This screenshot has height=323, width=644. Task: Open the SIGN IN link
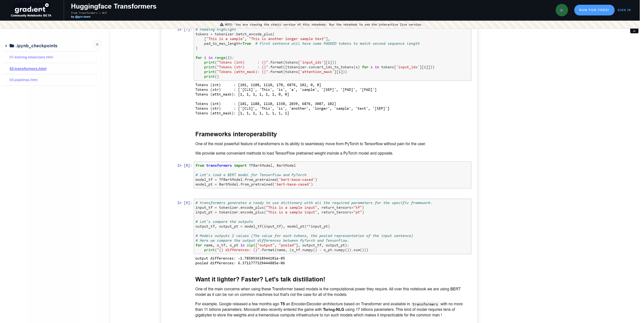coord(624,10)
